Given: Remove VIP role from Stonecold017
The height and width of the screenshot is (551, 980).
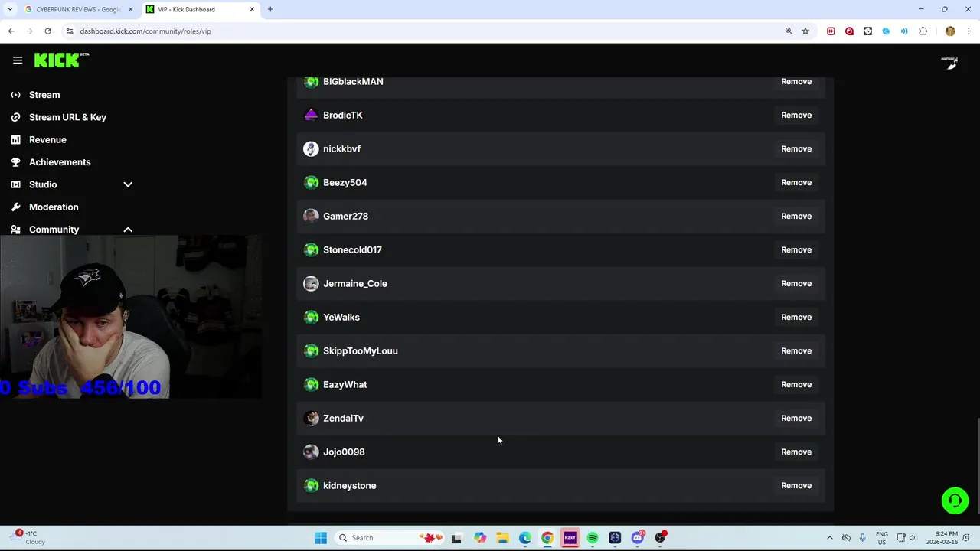Looking at the screenshot, I should pos(796,250).
